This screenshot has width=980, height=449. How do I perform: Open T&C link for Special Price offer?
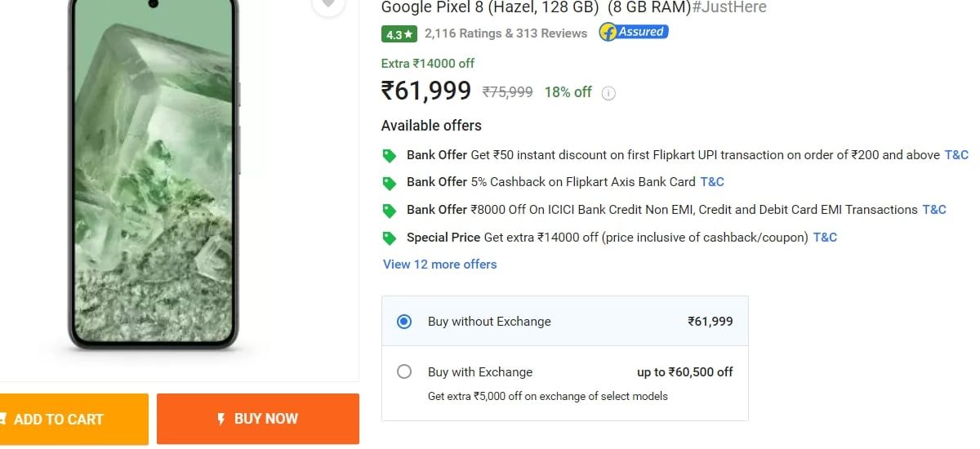click(825, 238)
